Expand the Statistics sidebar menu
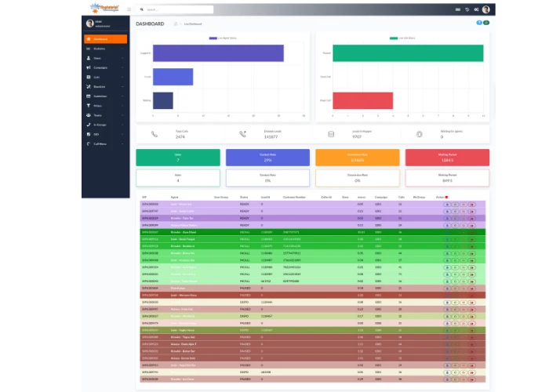This screenshot has width=549, height=392. tap(105, 49)
